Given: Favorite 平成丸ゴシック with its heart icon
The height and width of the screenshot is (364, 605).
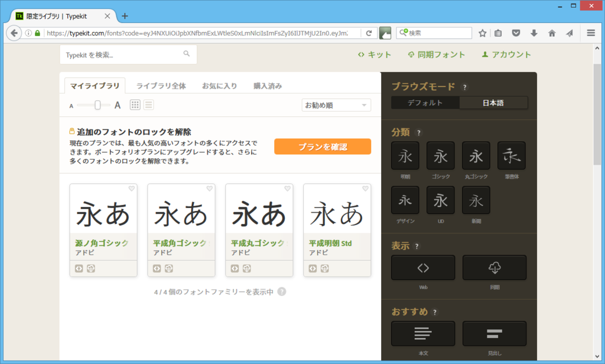Looking at the screenshot, I should click(x=288, y=188).
